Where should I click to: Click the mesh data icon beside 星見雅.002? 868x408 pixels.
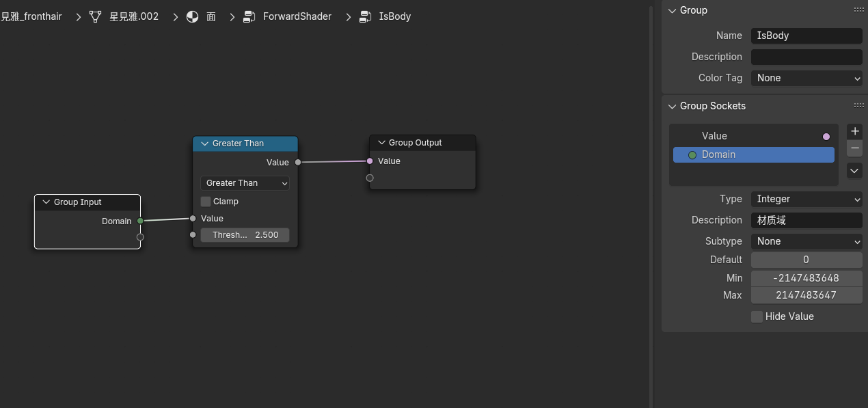click(96, 16)
